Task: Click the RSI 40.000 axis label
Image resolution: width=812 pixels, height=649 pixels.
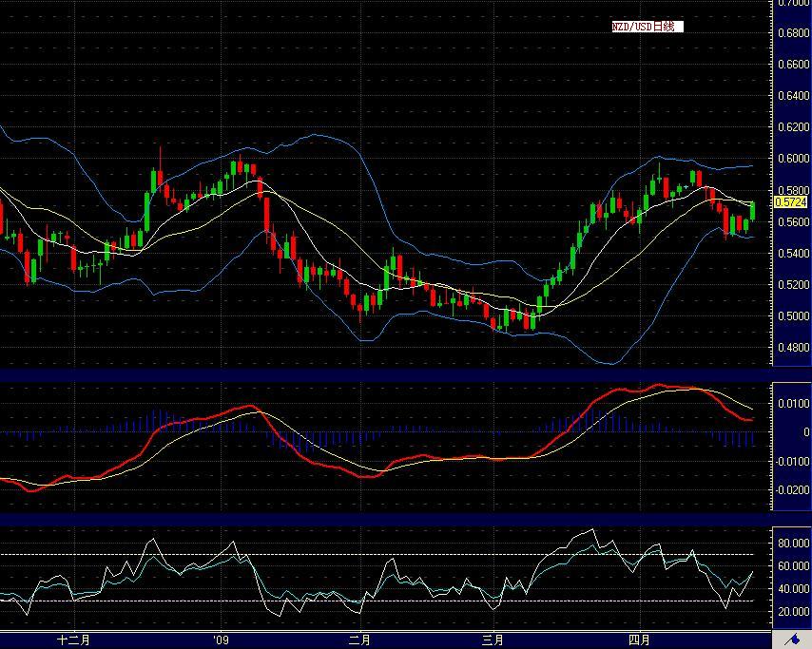Action: (x=793, y=589)
